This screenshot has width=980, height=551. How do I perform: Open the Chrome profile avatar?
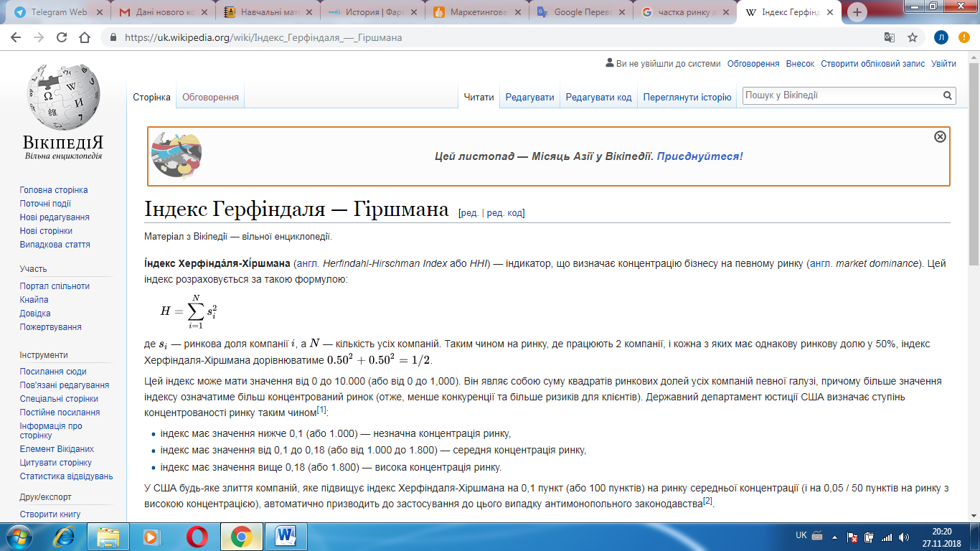pos(941,37)
